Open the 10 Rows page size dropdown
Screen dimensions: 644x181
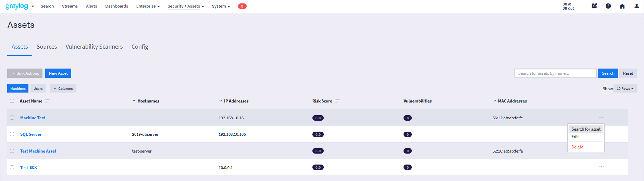625,88
